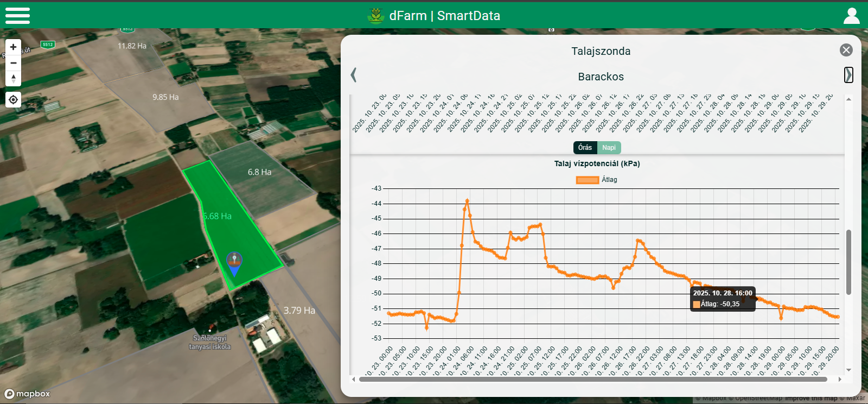Toggle the Átlag series legend
Image resolution: width=868 pixels, height=404 pixels.
click(x=596, y=180)
